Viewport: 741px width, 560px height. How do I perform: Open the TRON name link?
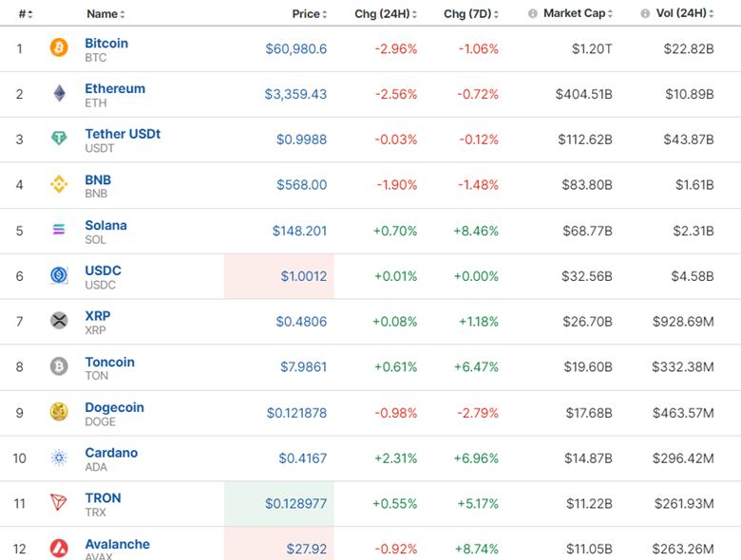point(103,498)
